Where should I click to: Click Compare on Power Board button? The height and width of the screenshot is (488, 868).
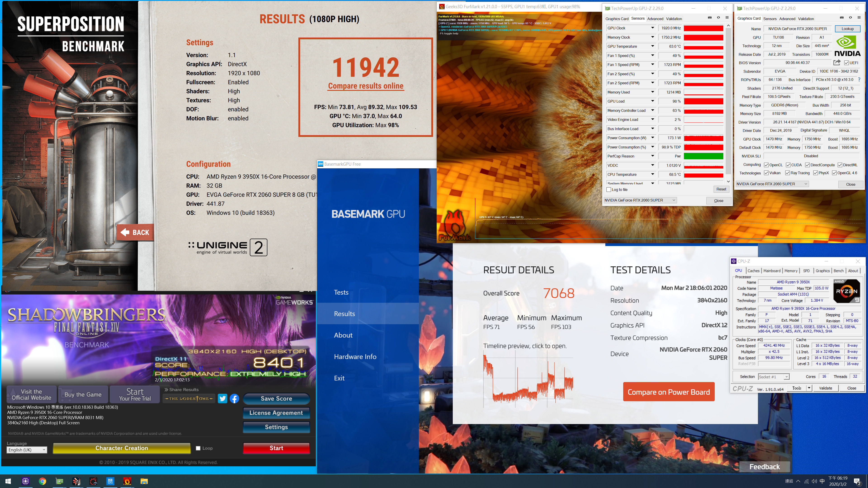669,392
